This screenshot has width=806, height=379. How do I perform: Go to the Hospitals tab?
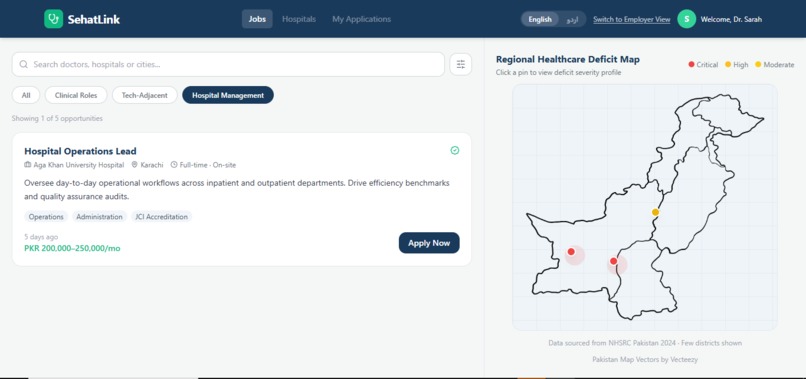(299, 19)
